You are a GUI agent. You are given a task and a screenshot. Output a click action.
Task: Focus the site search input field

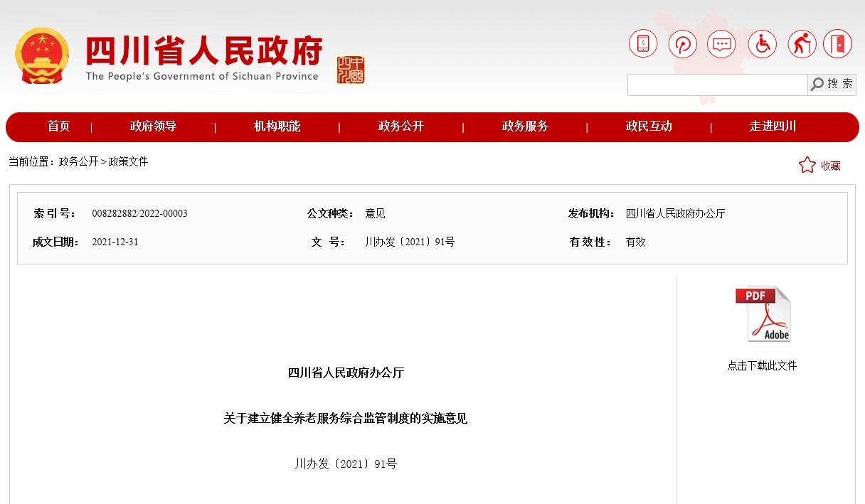(x=717, y=85)
